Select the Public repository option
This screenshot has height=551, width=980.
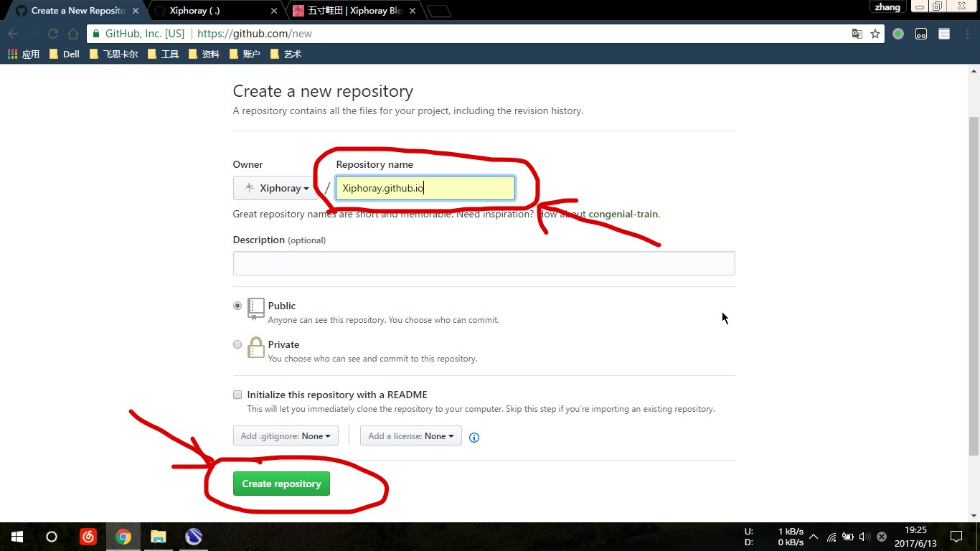click(237, 306)
